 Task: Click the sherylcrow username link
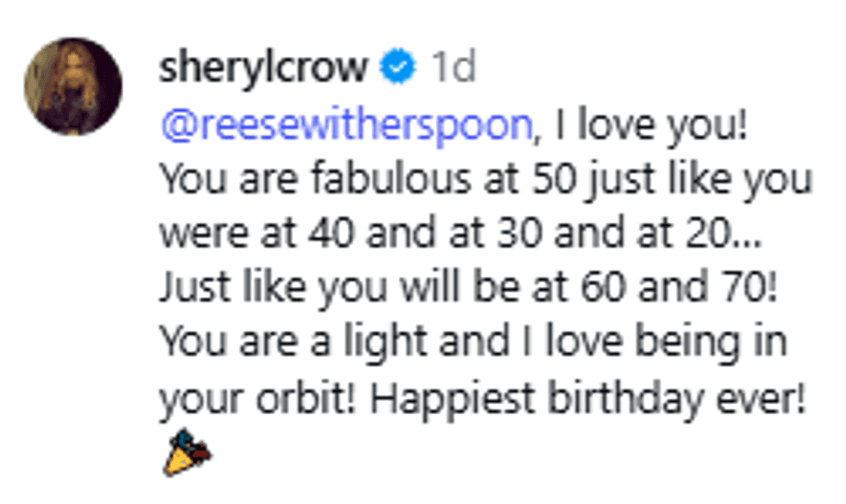click(263, 67)
